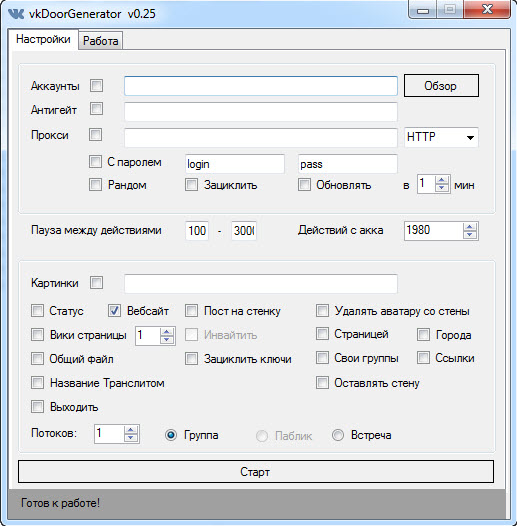This screenshot has width=517, height=526.
Task: Increase the Вики страницы count
Action: pyautogui.click(x=167, y=332)
